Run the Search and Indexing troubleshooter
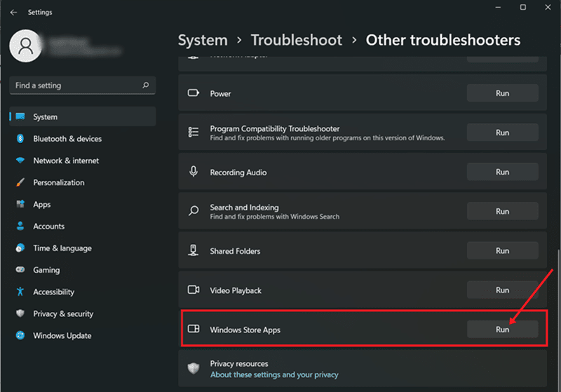 pyautogui.click(x=502, y=211)
